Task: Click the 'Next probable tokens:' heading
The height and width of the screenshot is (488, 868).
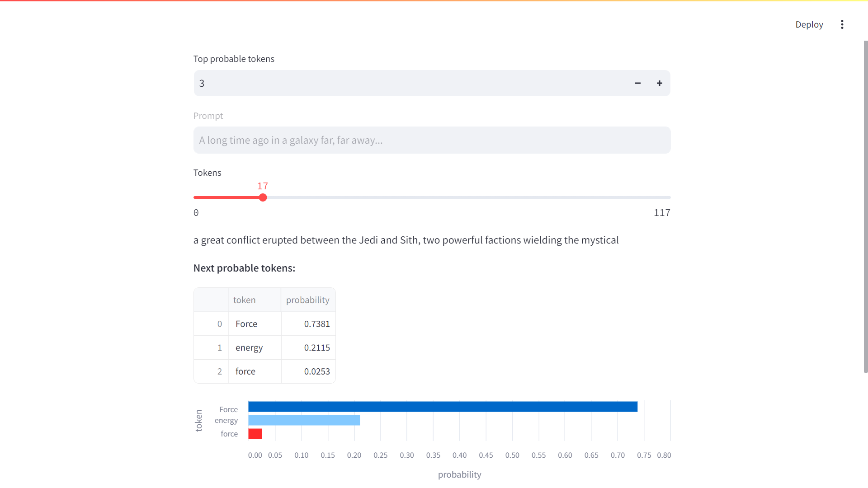Action: 244,268
